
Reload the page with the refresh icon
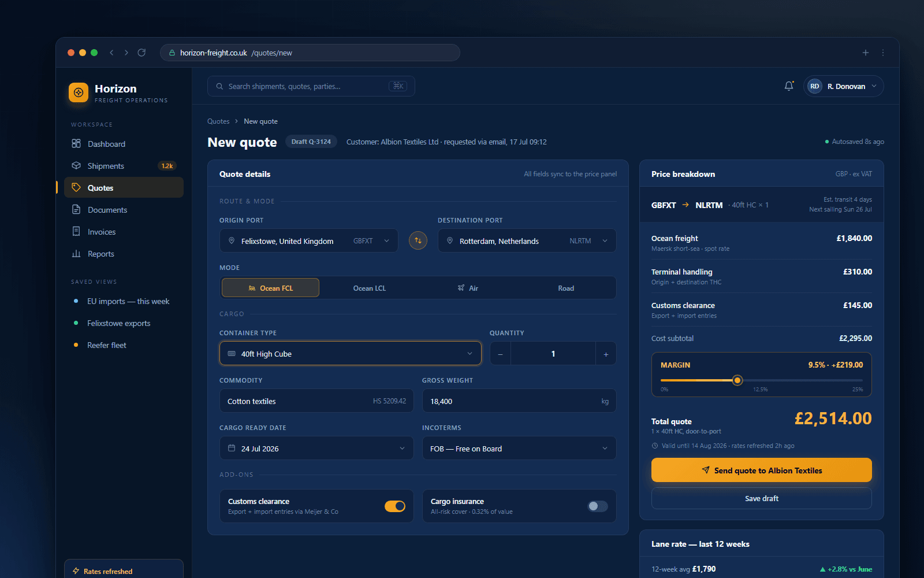[141, 53]
